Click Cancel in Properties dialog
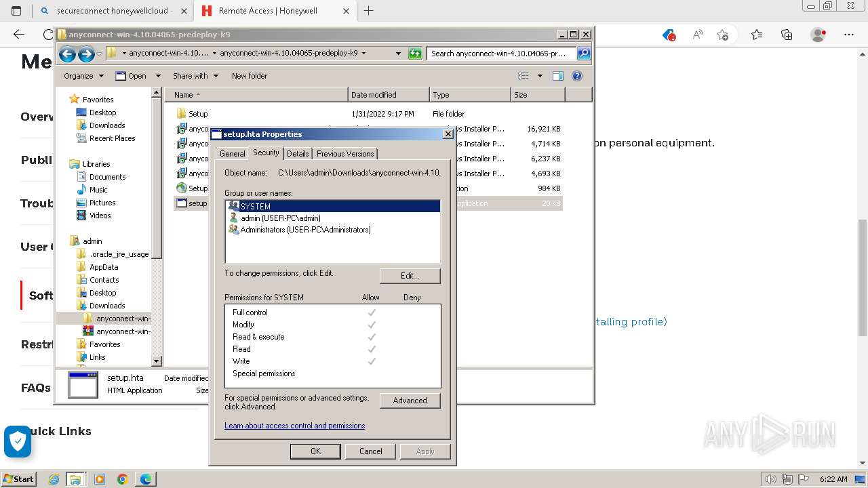This screenshot has height=488, width=868. pyautogui.click(x=370, y=451)
